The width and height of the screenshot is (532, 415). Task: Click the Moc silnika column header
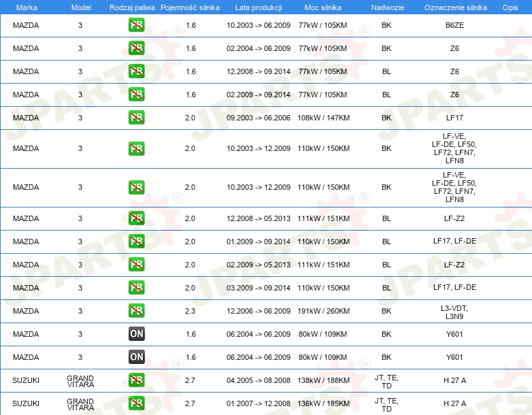click(x=323, y=7)
